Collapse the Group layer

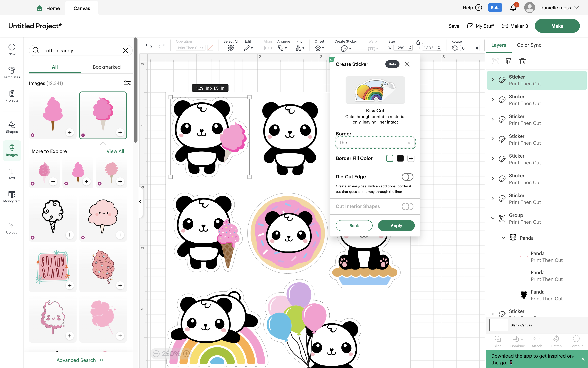(493, 218)
